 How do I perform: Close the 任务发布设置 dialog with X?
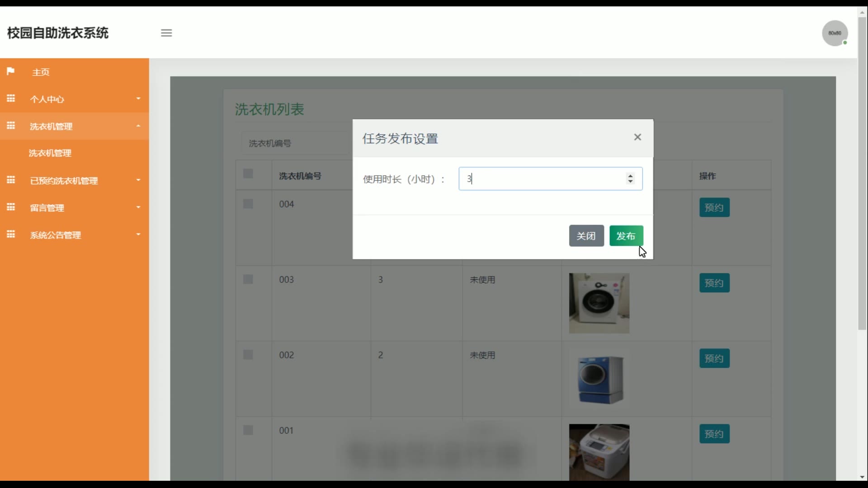[637, 137]
